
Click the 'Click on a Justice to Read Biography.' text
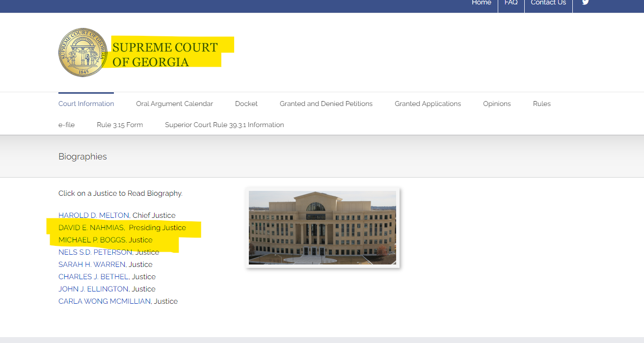click(x=120, y=193)
